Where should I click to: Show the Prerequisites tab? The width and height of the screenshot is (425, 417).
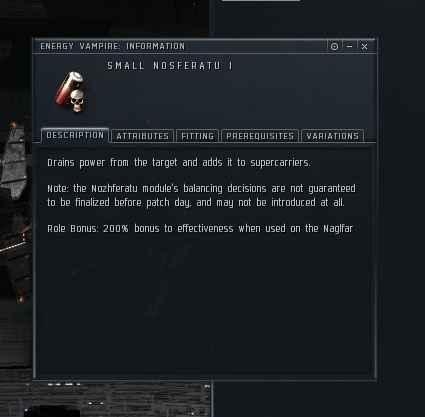point(260,136)
